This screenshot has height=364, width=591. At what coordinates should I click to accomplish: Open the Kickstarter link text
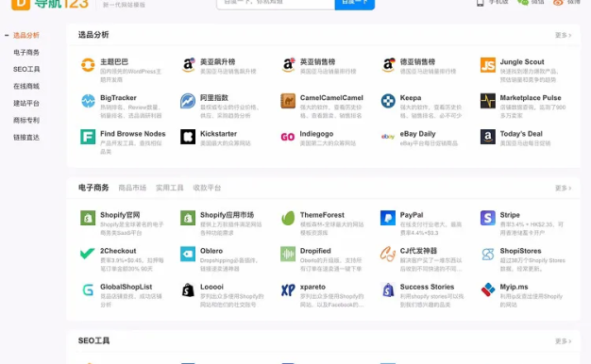click(218, 134)
